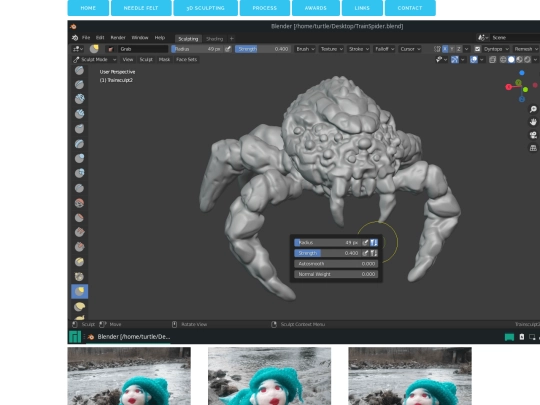Toggle camera view icon in viewport
Viewport: 540px width, 405px height.
(x=533, y=135)
